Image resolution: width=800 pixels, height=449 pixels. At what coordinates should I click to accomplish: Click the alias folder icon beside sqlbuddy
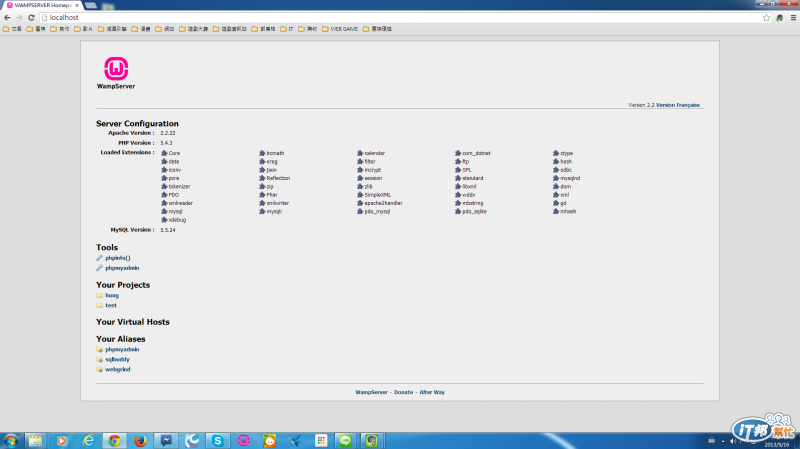pos(99,359)
